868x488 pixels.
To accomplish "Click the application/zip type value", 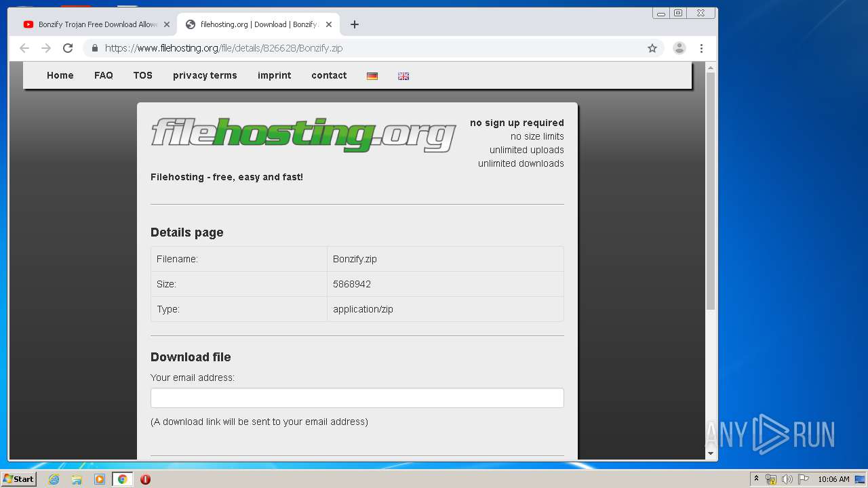I will click(x=363, y=309).
